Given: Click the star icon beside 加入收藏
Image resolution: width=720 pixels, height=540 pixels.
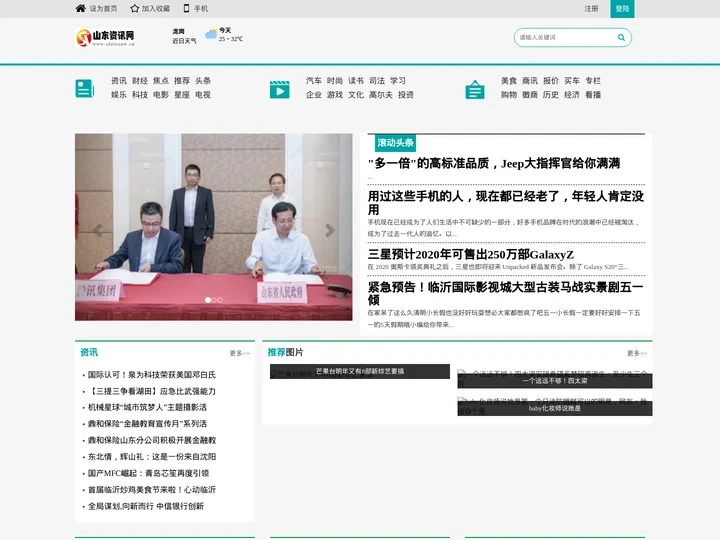Looking at the screenshot, I should (x=135, y=8).
